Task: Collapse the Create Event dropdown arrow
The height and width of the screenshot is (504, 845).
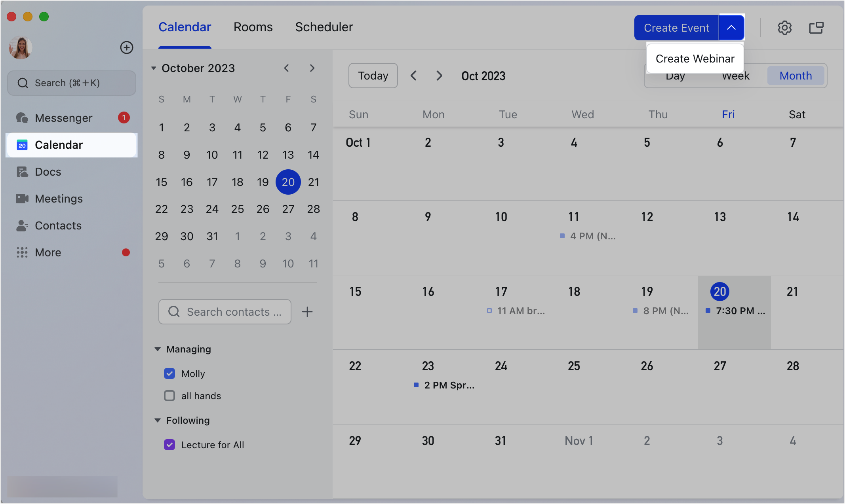Action: 731,28
